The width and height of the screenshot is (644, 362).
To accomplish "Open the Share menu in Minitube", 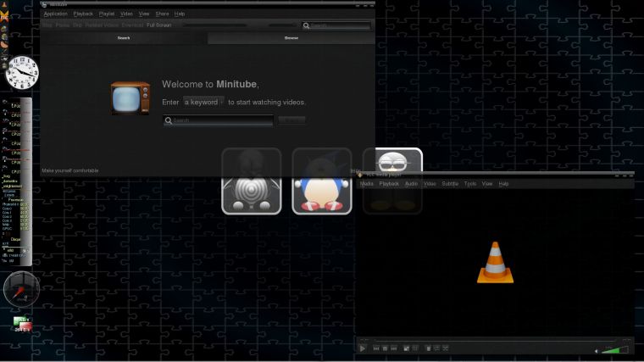I will (x=162, y=14).
